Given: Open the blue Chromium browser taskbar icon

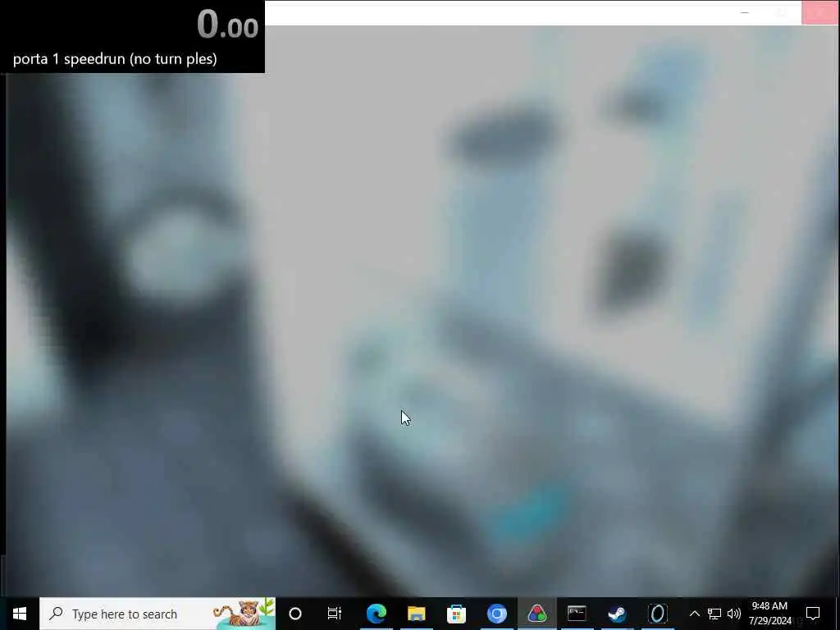Looking at the screenshot, I should pyautogui.click(x=496, y=614).
